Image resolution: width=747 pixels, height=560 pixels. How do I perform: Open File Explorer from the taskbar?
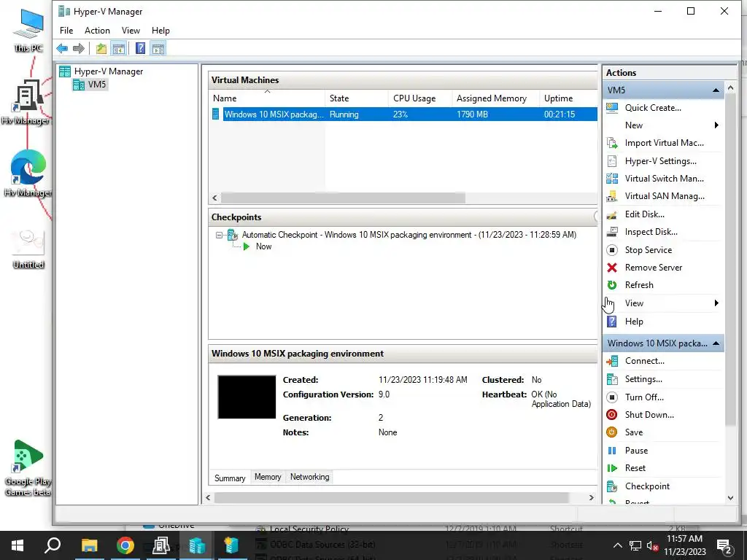tap(89, 545)
